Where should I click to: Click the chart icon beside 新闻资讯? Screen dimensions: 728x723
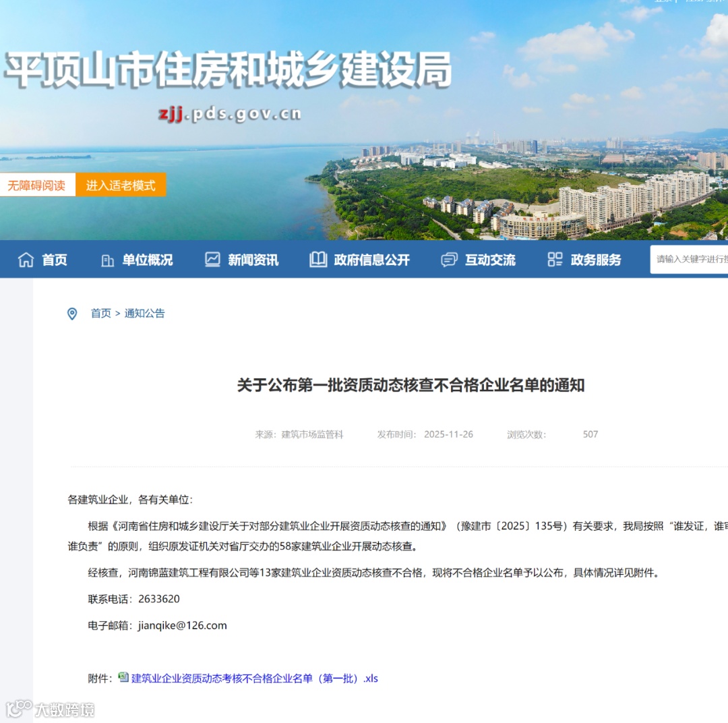(x=212, y=260)
